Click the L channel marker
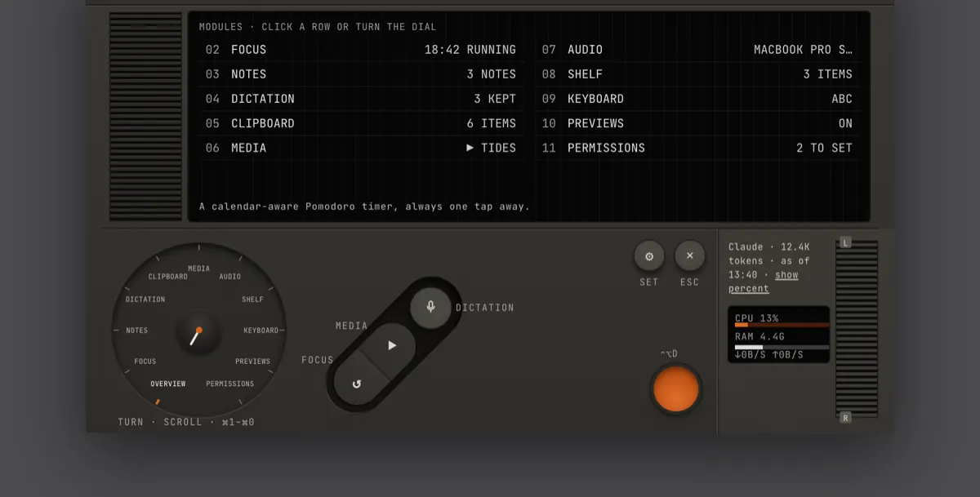This screenshot has height=497, width=980. (845, 242)
